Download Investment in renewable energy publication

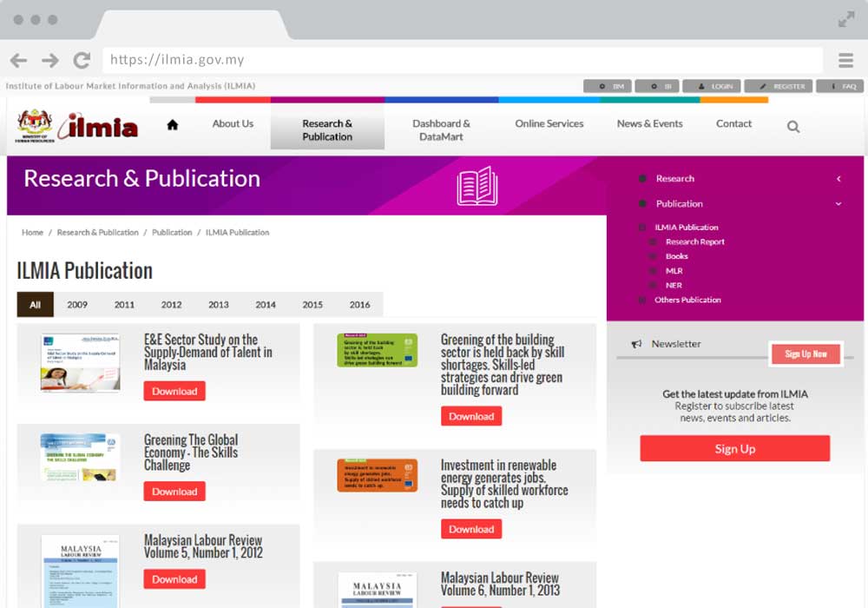click(x=471, y=529)
